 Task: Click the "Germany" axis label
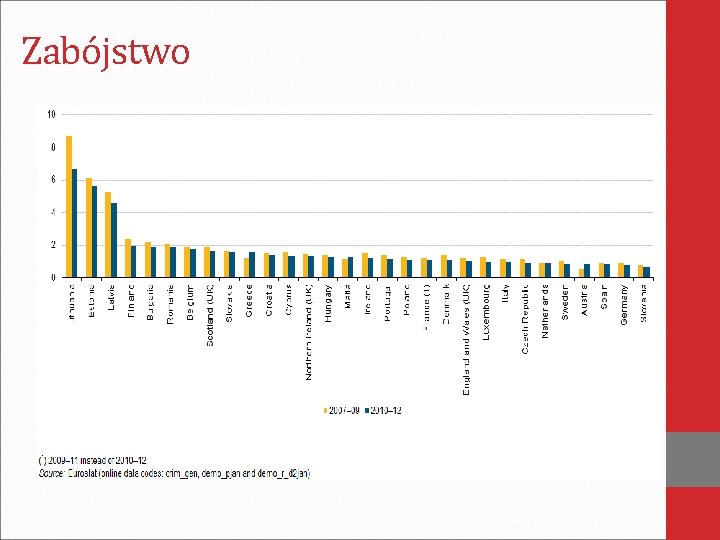point(624,305)
